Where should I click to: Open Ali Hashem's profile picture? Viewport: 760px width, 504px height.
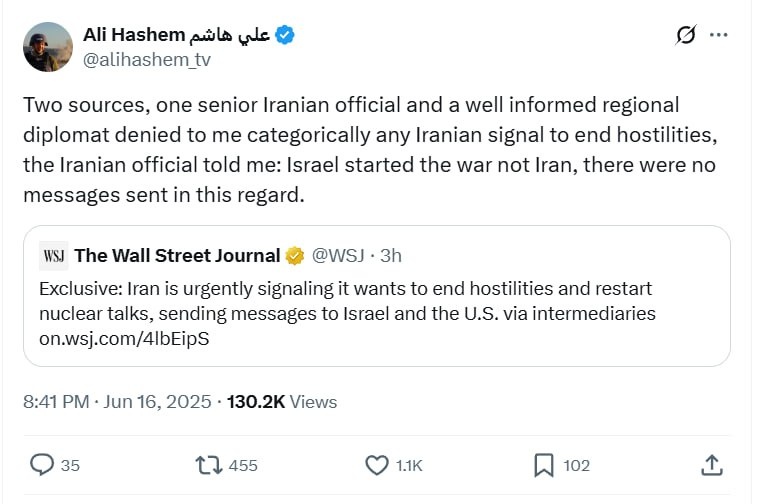pyautogui.click(x=48, y=47)
